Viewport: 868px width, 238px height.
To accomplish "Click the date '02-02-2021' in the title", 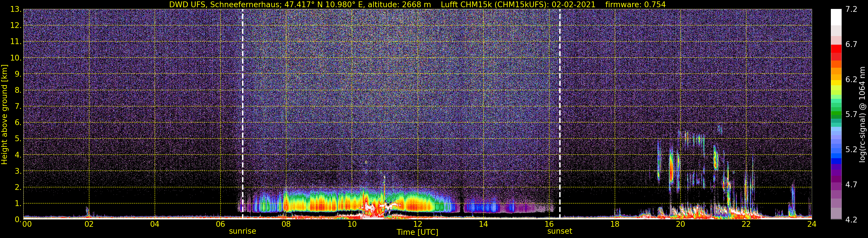I will coord(574,4).
